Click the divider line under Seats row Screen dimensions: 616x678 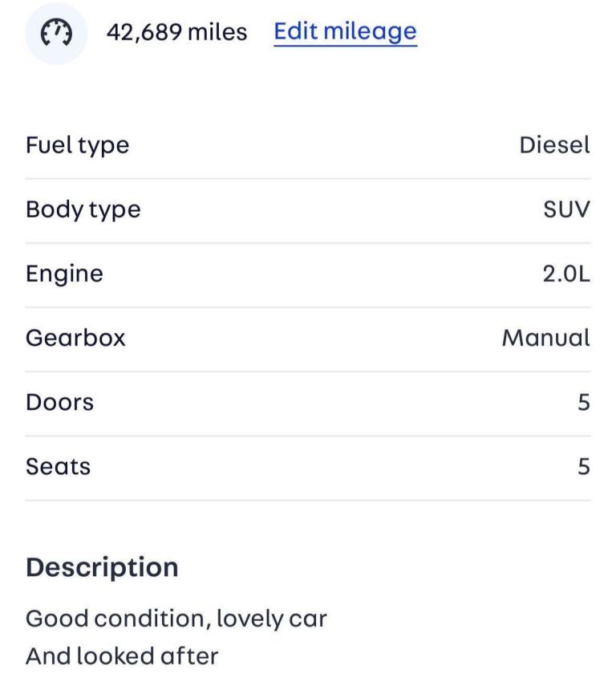[308, 500]
